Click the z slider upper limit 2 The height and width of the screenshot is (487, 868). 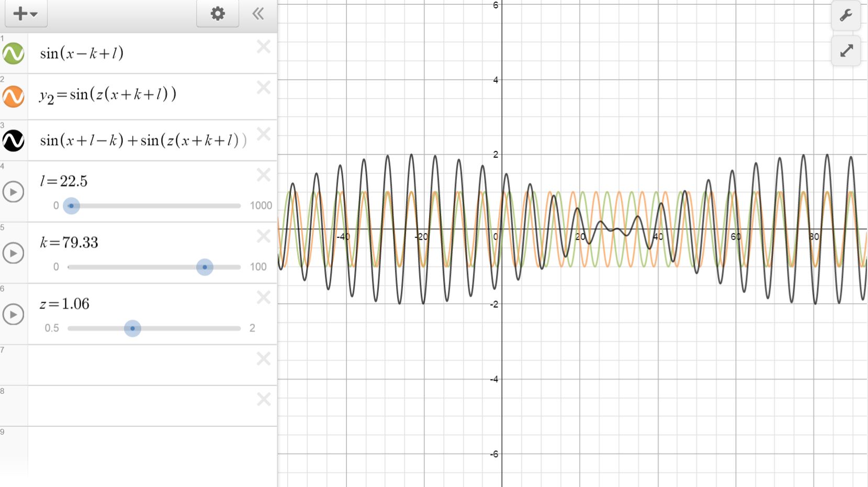pyautogui.click(x=252, y=328)
